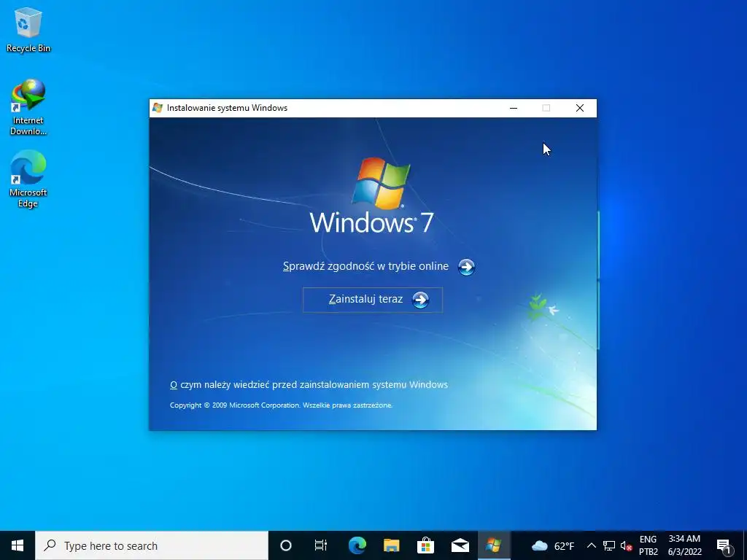Click the arrow icon beside Sprawdź zgodność
Screen dimensions: 747x560
click(x=466, y=267)
